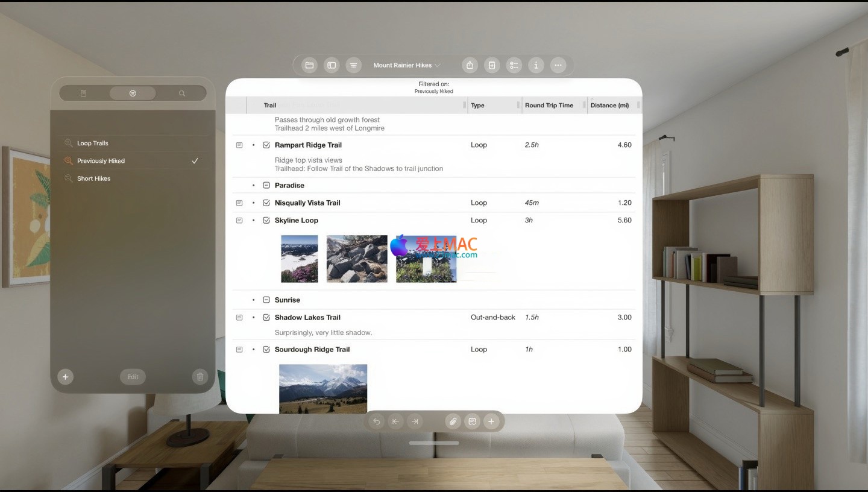The height and width of the screenshot is (492, 868).
Task: Open the Sourdough Ridge mountain photo
Action: (x=323, y=388)
